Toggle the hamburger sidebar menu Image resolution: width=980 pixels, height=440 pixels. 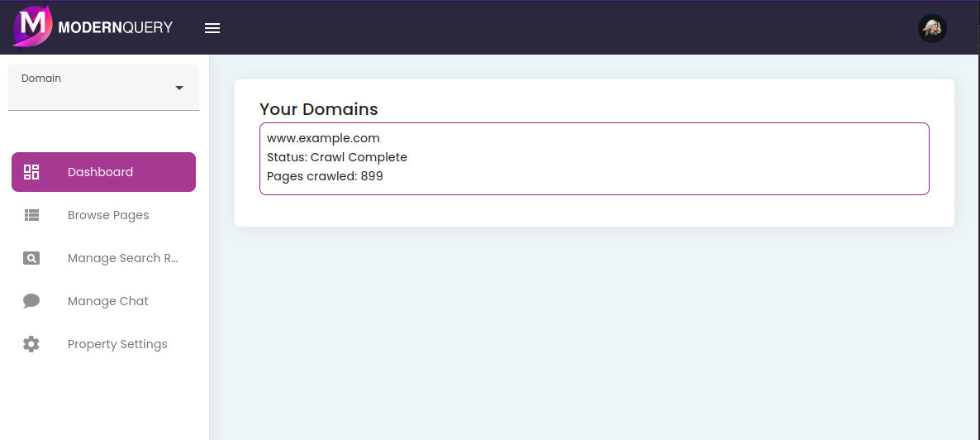(x=212, y=28)
